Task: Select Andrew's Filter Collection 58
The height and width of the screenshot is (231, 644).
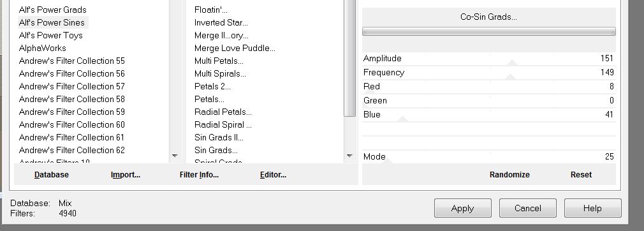Action: pos(72,99)
